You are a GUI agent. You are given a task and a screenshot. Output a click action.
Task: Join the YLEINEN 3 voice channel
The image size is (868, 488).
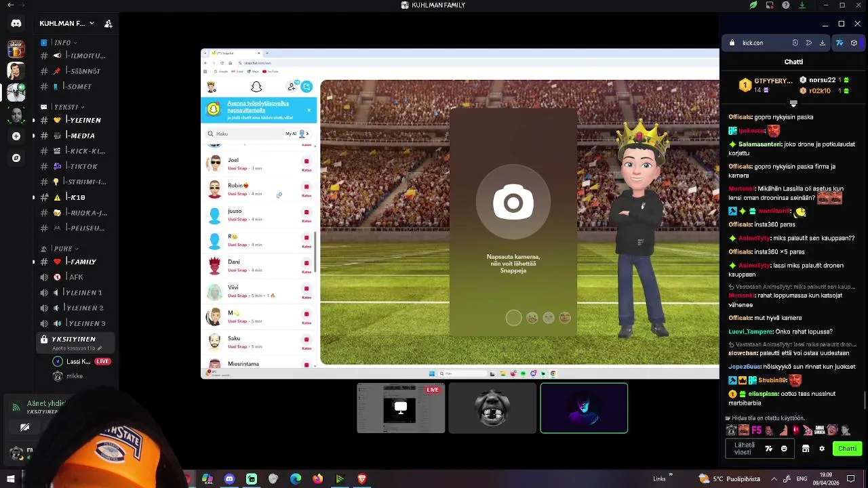pos(76,324)
